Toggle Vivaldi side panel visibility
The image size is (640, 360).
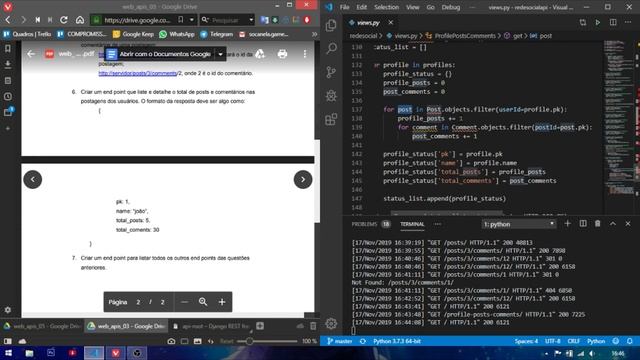8,341
